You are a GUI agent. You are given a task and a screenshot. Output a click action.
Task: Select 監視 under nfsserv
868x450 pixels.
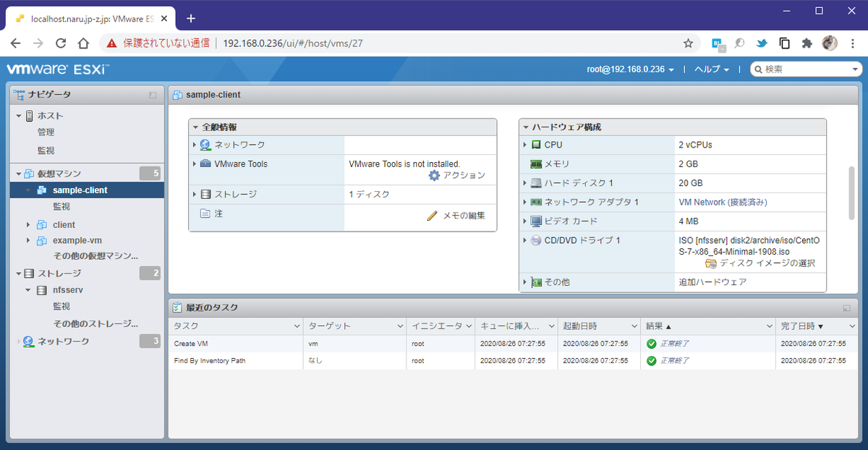point(61,307)
